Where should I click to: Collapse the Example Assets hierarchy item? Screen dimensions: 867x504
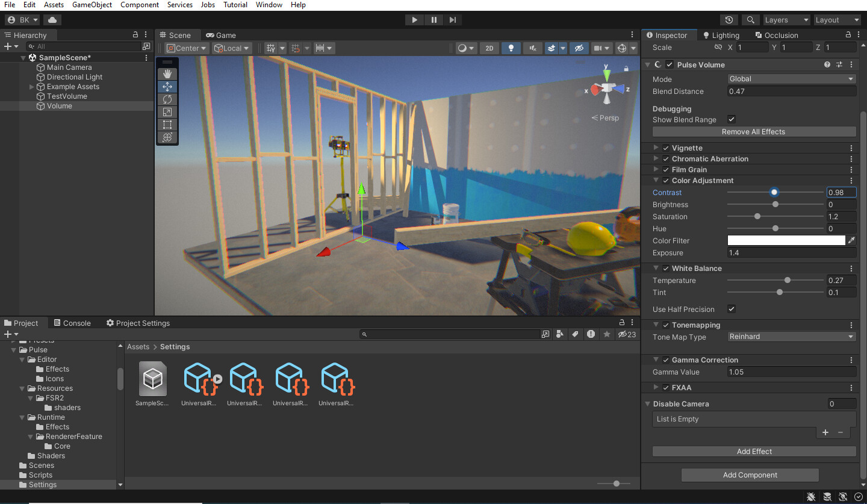click(31, 86)
